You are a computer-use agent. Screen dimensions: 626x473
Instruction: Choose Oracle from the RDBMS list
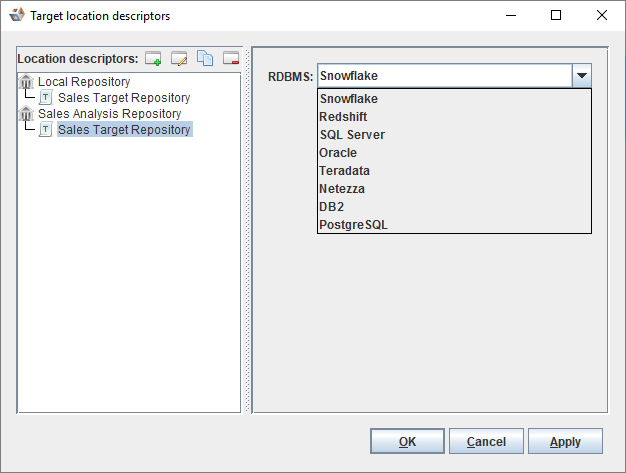pos(454,152)
